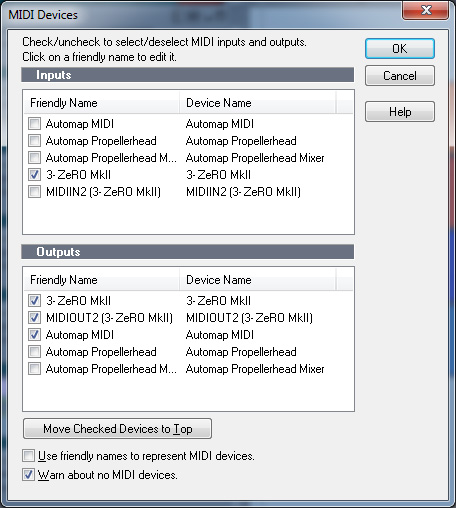The height and width of the screenshot is (508, 456).
Task: Select Automap MIDI input device name cell
Action: [x=220, y=124]
